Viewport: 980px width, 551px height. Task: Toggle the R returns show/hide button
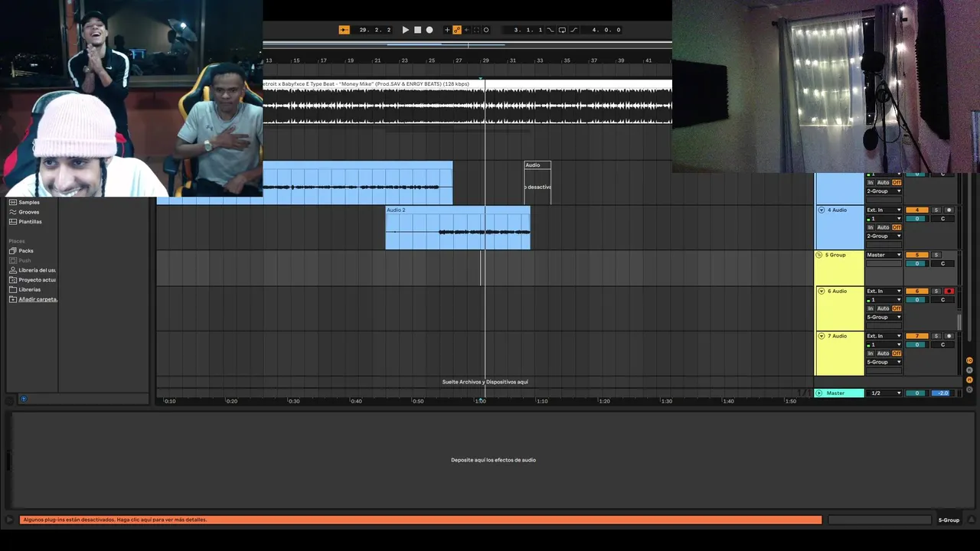(969, 370)
